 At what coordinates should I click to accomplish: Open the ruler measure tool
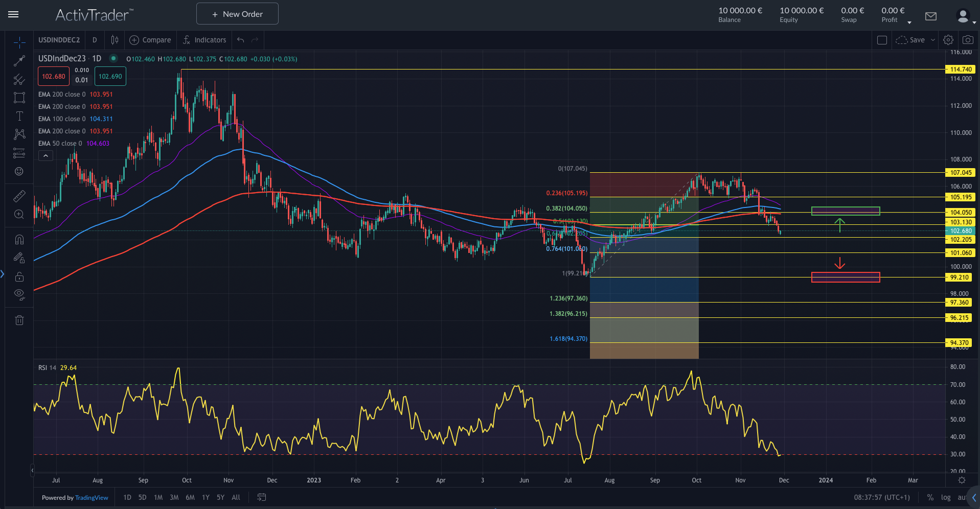pyautogui.click(x=19, y=196)
